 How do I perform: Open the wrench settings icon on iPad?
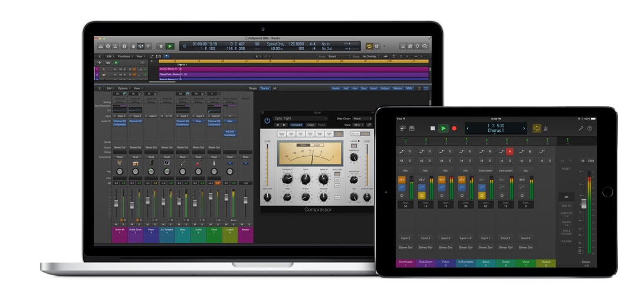point(581,128)
